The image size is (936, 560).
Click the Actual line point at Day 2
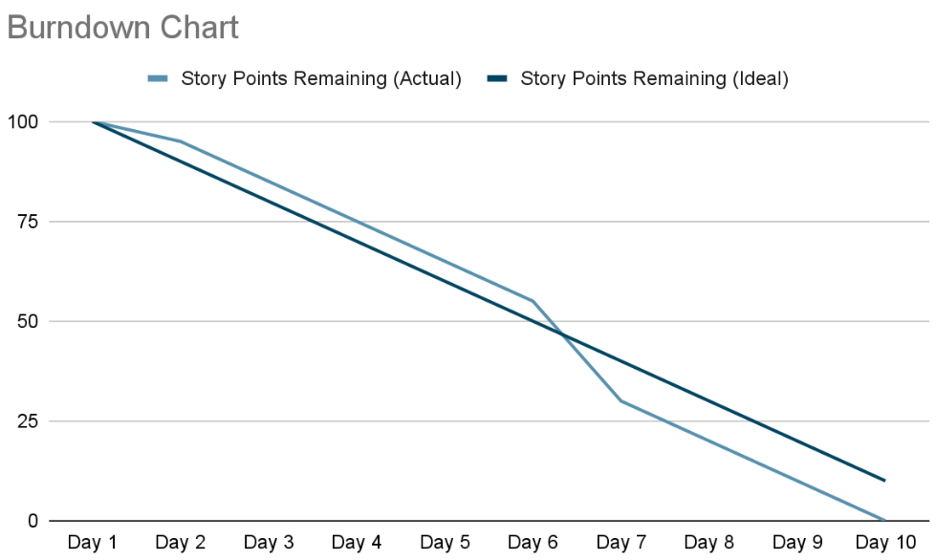[181, 141]
